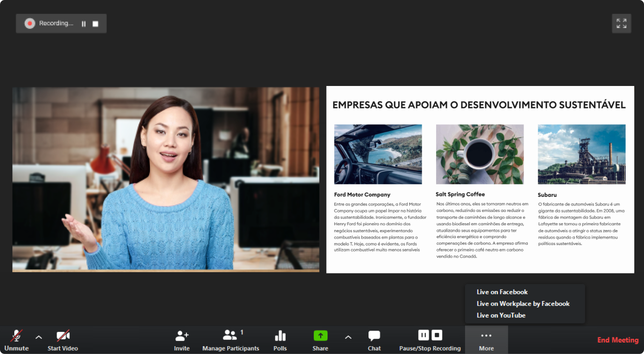
Task: Click the Subaru heading
Action: pos(547,195)
